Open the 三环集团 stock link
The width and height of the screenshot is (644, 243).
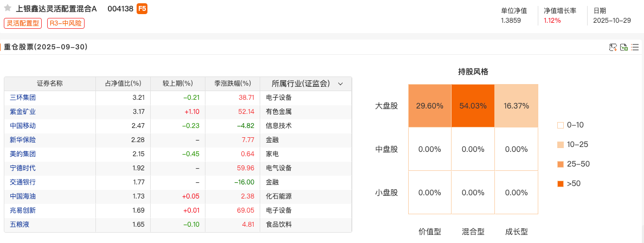click(23, 98)
